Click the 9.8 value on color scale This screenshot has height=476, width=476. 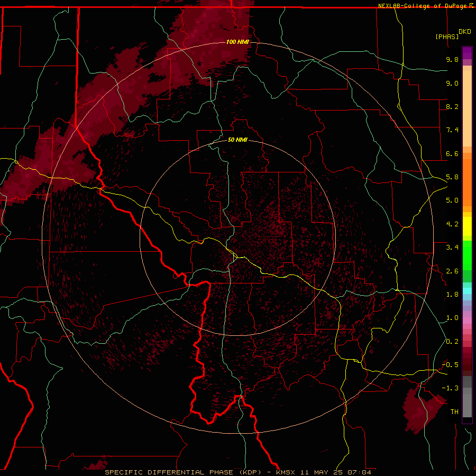tap(452, 59)
